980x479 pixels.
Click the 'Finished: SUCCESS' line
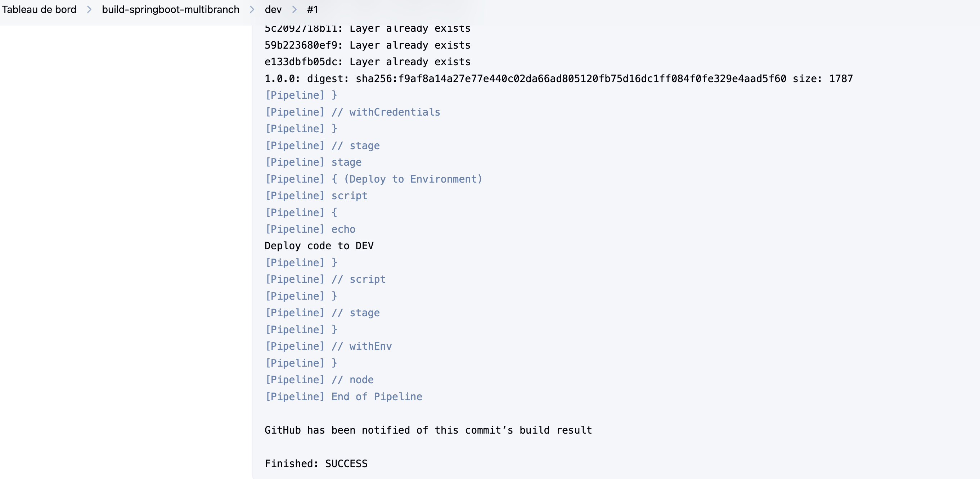[316, 464]
